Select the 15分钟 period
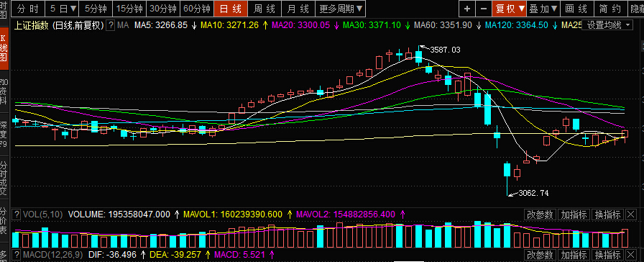 pos(129,8)
